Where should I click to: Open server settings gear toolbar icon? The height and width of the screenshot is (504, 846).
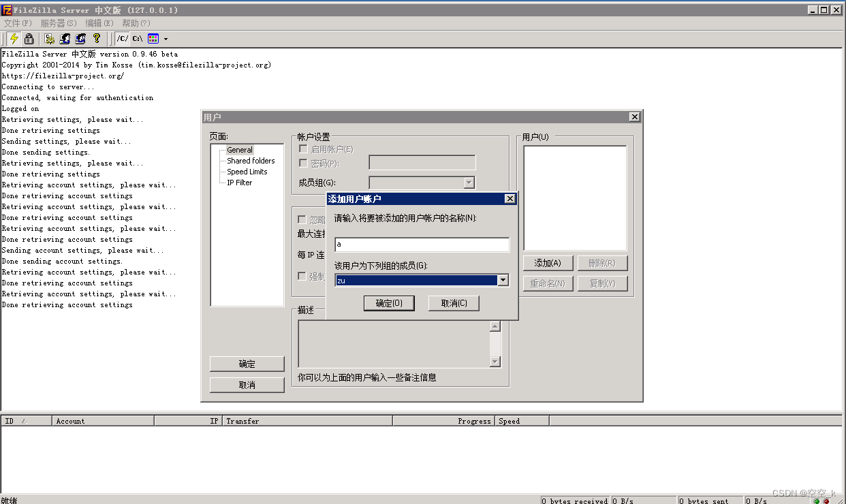50,39
